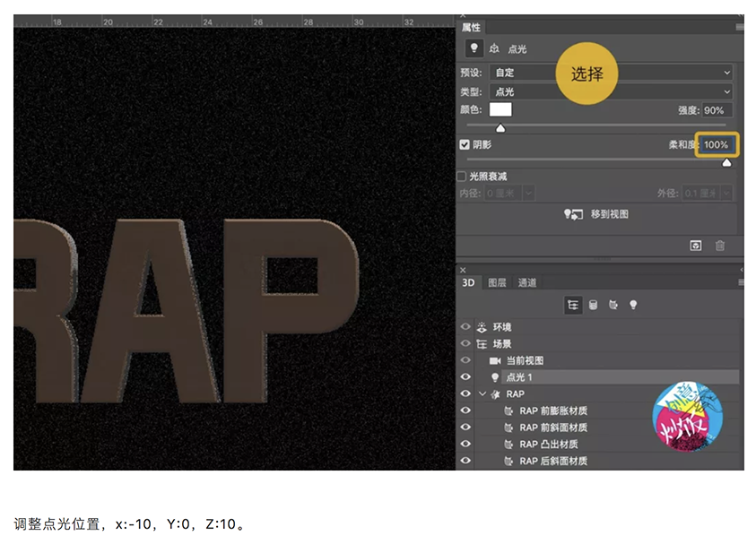Toggle eye for RAP 后斜面材质

pyautogui.click(x=465, y=461)
